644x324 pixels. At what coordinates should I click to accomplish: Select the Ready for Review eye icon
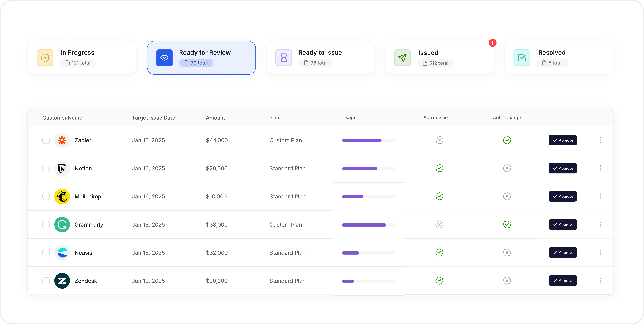(x=164, y=58)
